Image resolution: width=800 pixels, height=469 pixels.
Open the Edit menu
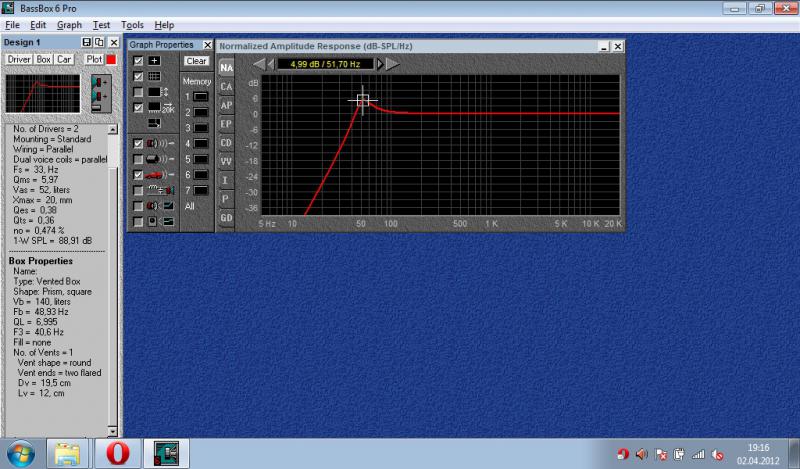pyautogui.click(x=38, y=25)
